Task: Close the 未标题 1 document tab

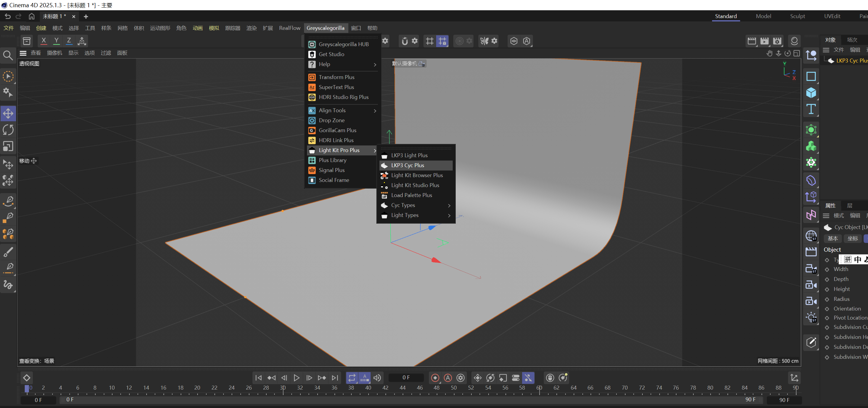Action: [74, 17]
